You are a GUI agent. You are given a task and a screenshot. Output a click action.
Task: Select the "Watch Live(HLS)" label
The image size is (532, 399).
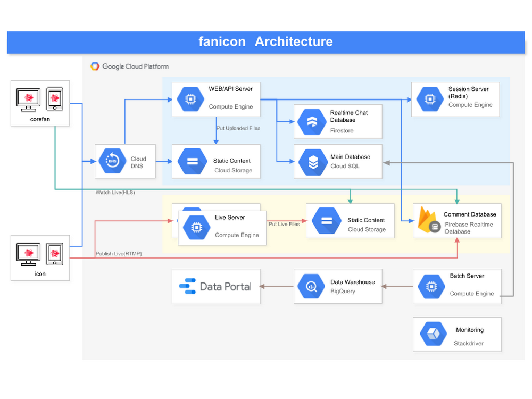pyautogui.click(x=115, y=193)
